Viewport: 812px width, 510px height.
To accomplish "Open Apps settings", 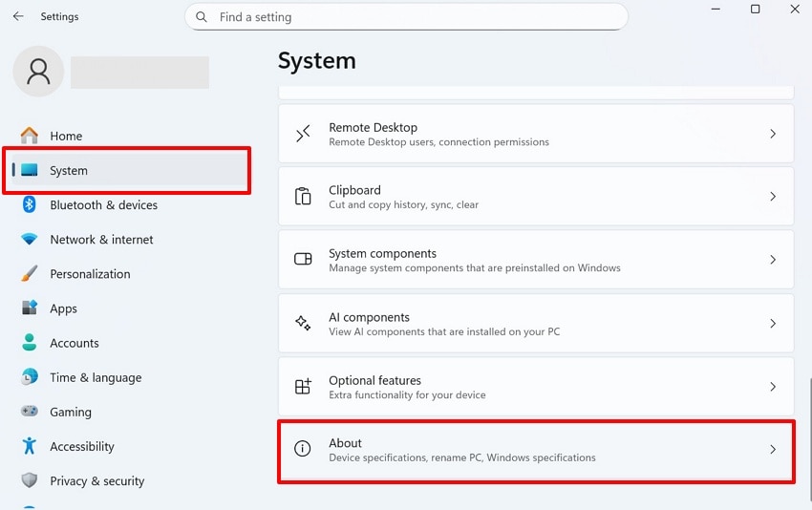I will 130,308.
